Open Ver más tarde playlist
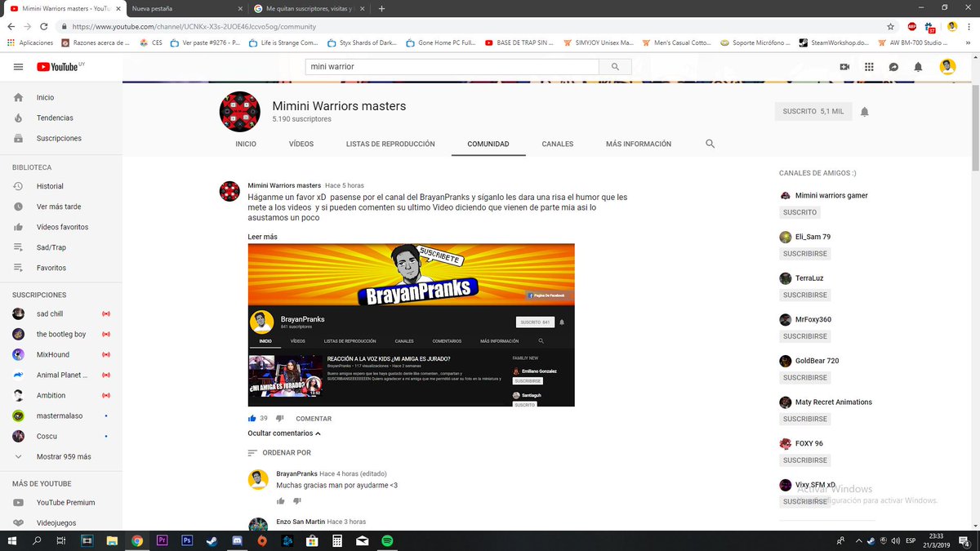 click(61, 207)
